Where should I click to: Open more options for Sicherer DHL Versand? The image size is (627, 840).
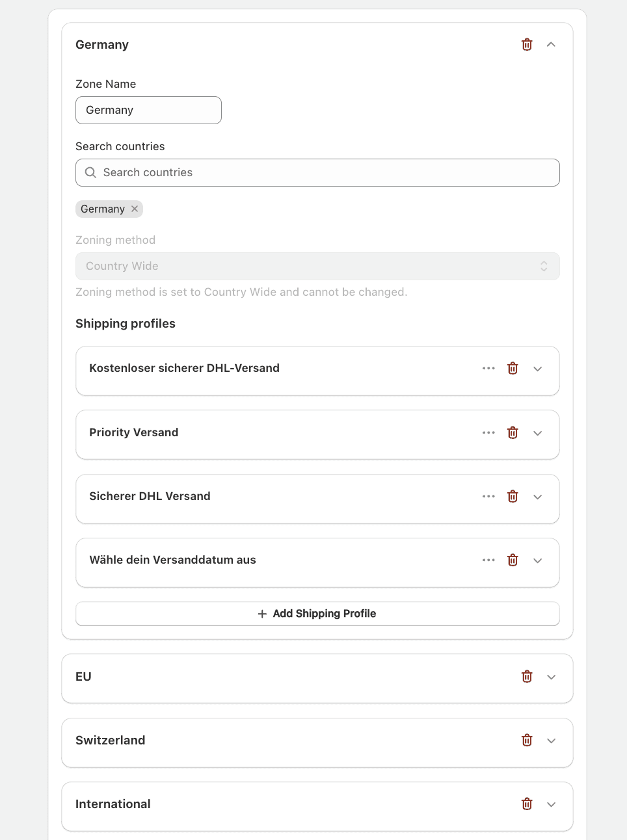pos(488,497)
